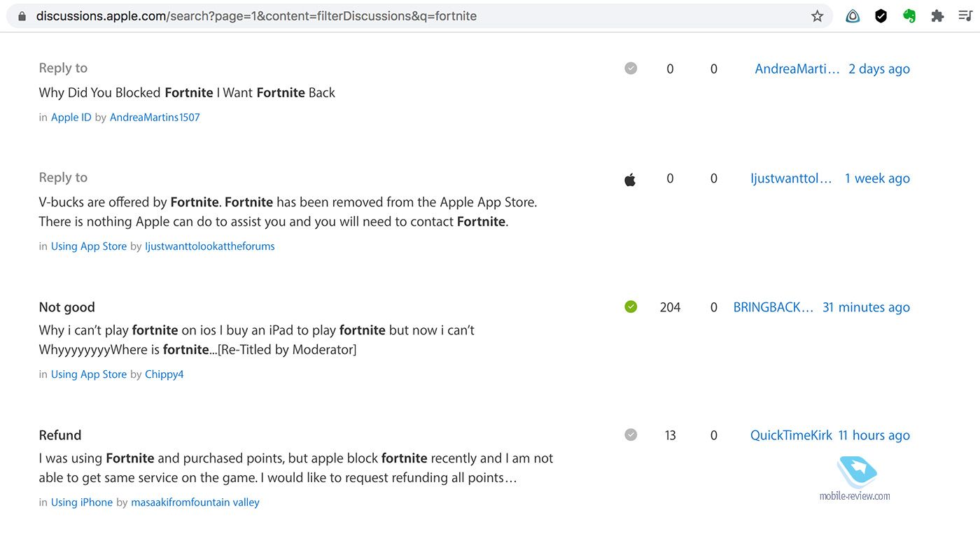Click gray check icon on Refund row
This screenshot has width=980, height=536.
(x=631, y=435)
